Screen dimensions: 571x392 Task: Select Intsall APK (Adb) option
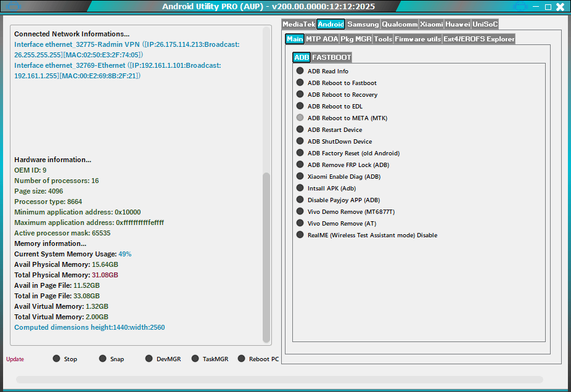coord(326,188)
